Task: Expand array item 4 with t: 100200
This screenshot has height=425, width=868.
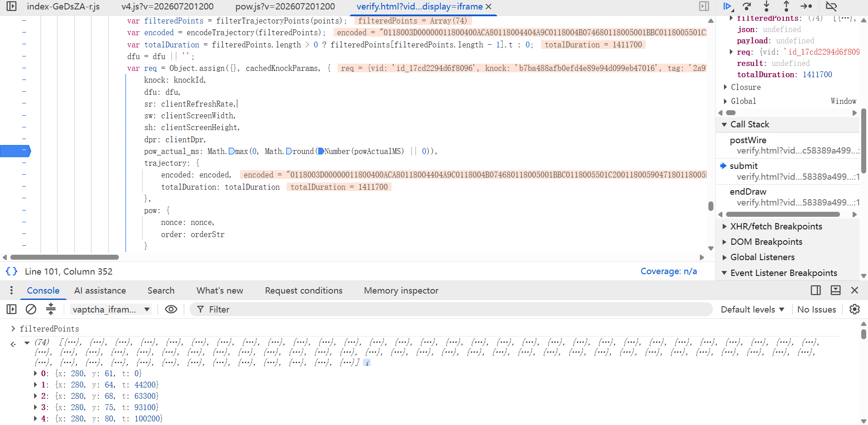Action: coord(36,419)
